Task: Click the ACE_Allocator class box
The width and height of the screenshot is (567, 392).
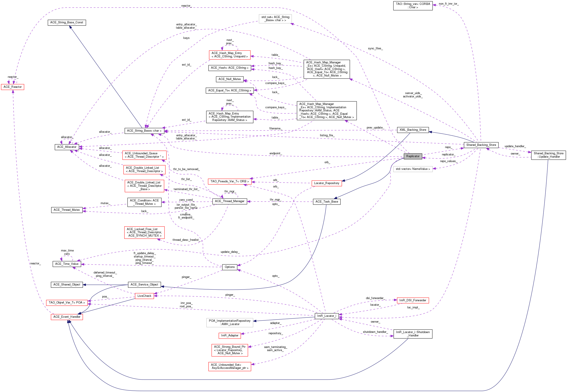Action: pos(67,147)
